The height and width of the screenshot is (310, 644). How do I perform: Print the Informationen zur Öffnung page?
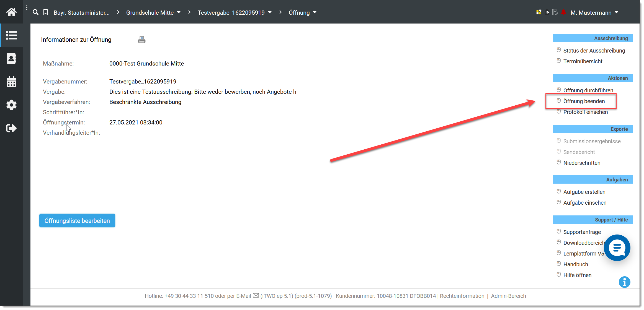tap(142, 40)
